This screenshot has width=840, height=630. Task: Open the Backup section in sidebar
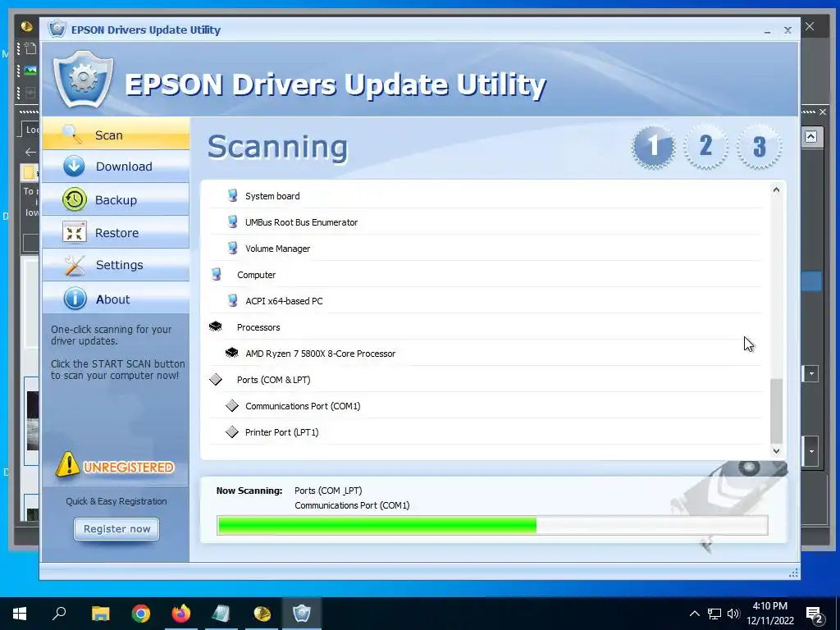click(116, 200)
